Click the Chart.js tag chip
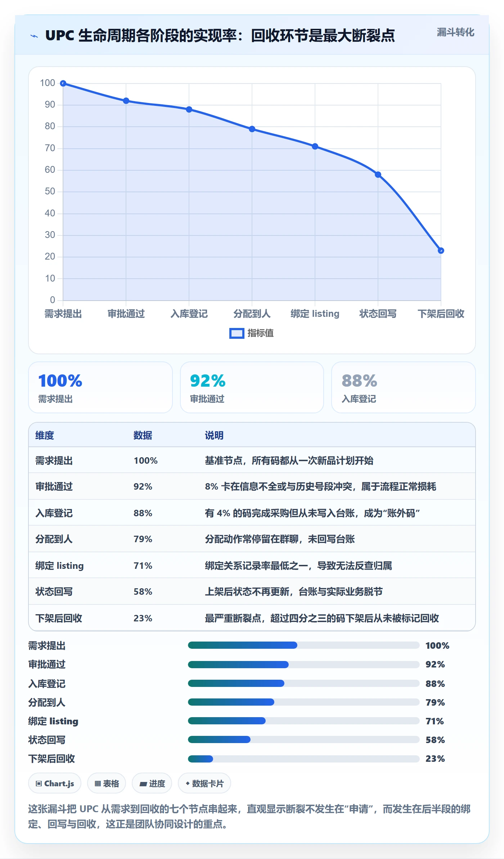 coord(55,783)
